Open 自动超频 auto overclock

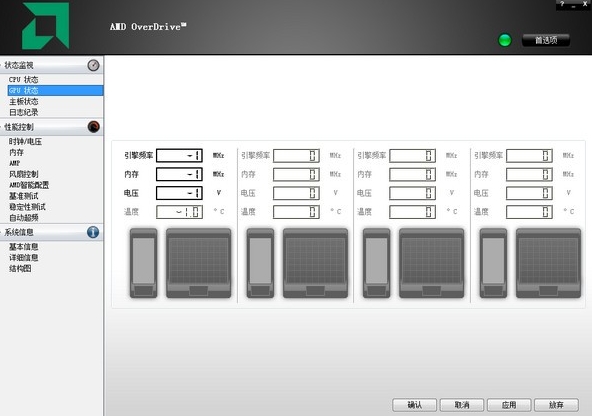[x=24, y=218]
